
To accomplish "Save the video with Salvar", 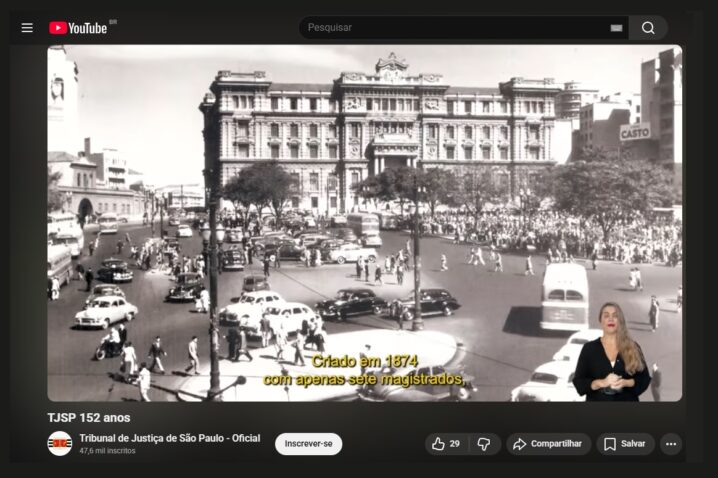I will (x=625, y=444).
